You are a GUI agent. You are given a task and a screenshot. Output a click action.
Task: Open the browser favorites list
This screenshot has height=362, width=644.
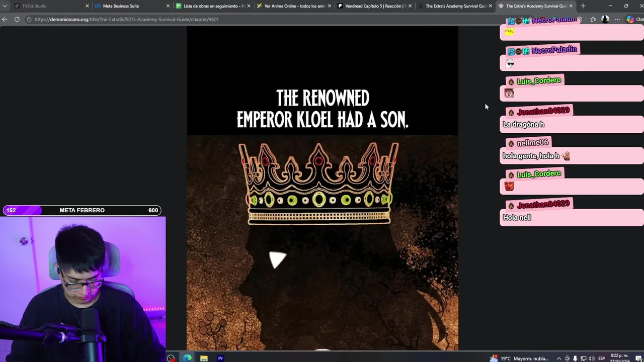coord(593,19)
